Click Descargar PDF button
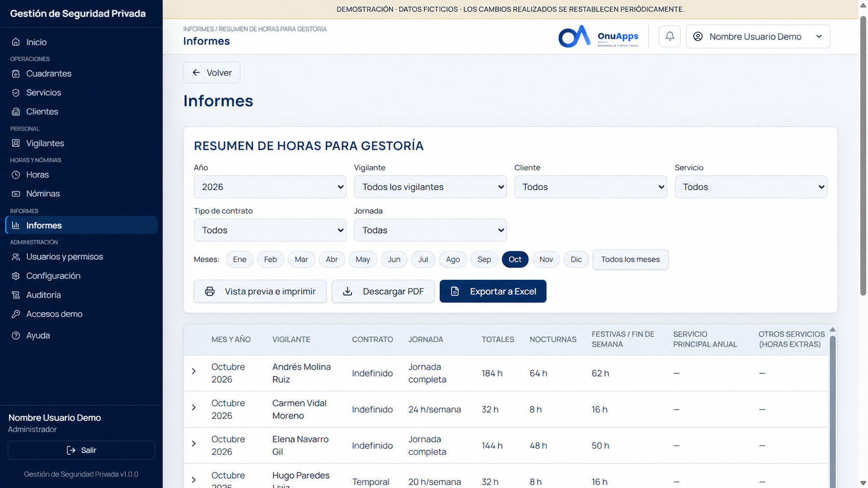The image size is (868, 488). (383, 291)
